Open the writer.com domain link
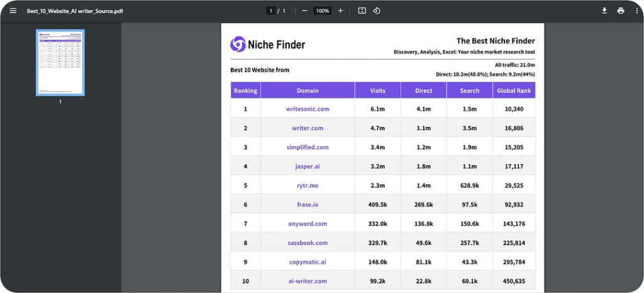The image size is (644, 293). click(308, 128)
